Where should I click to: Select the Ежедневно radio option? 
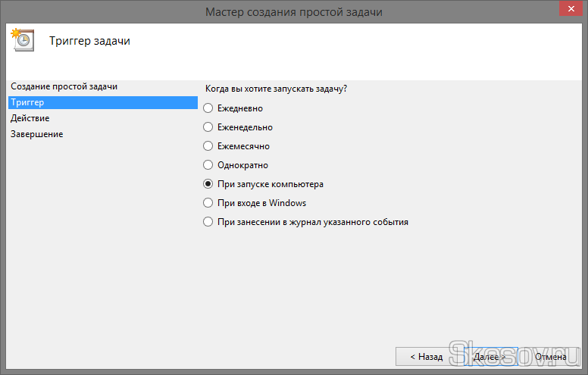point(208,108)
